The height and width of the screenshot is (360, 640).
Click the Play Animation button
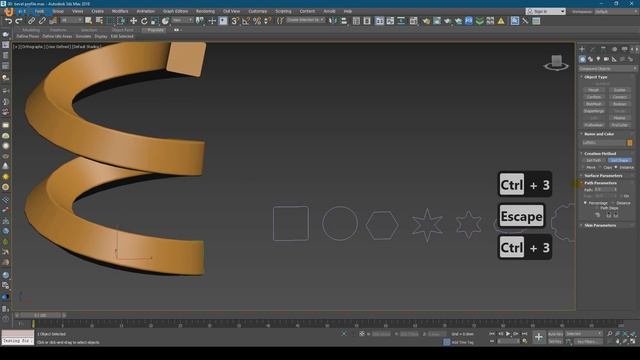pyautogui.click(x=508, y=334)
